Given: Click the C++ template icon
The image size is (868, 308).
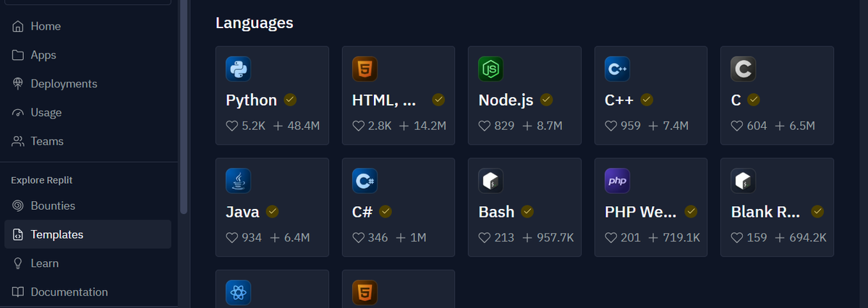Looking at the screenshot, I should [x=617, y=69].
